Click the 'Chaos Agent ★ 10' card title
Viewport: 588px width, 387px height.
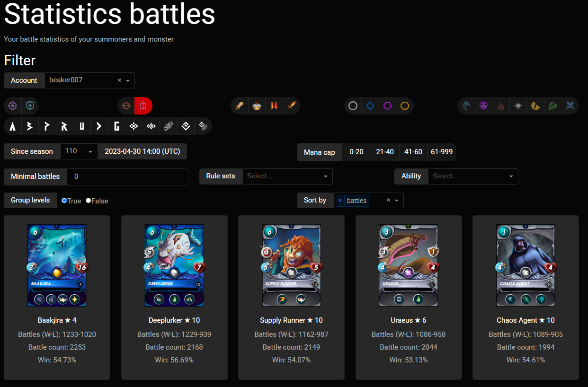526,320
